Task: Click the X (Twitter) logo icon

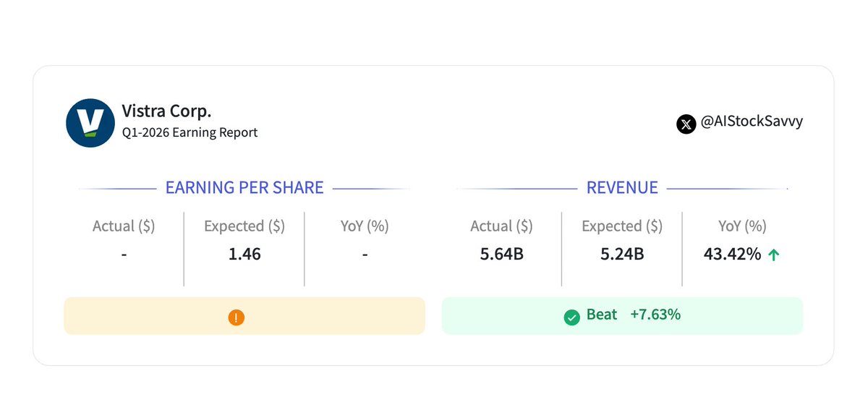Action: tap(686, 124)
